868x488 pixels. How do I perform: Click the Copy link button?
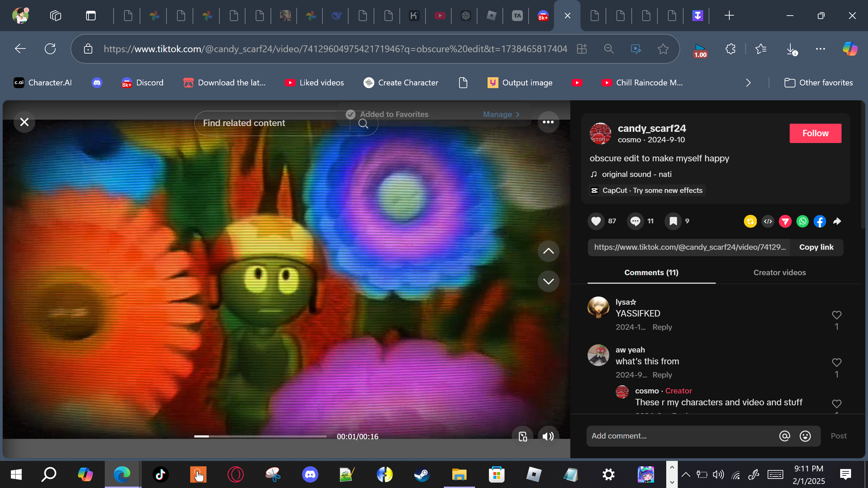(x=816, y=247)
